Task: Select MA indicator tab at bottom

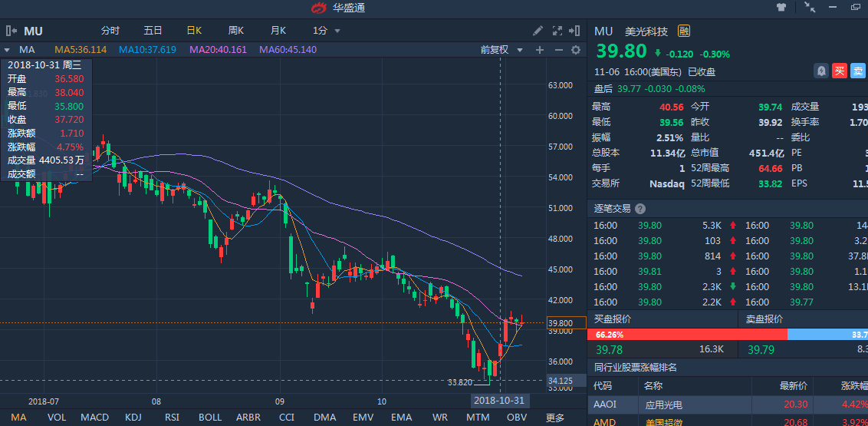Action: click(x=18, y=417)
